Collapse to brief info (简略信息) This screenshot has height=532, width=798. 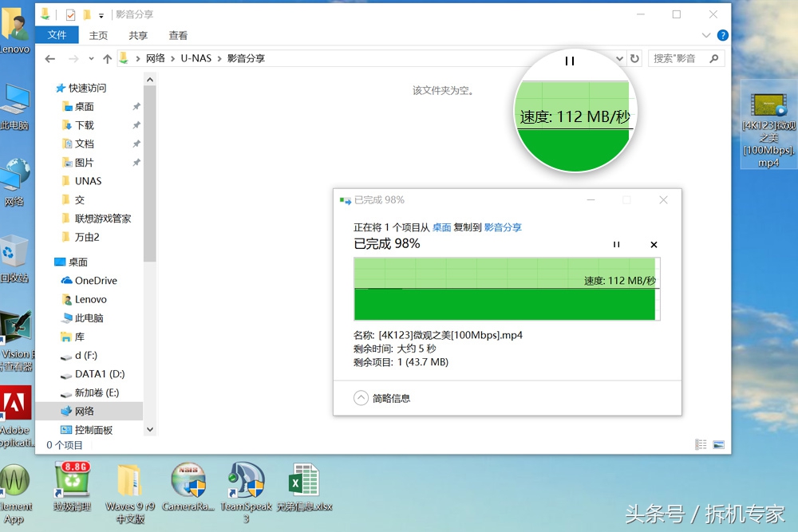click(x=381, y=398)
